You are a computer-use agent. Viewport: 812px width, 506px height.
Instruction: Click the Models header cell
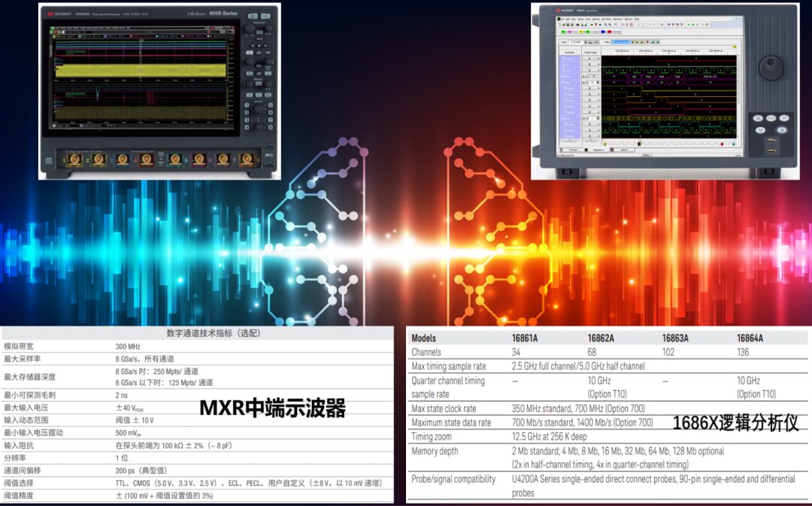[x=423, y=338]
